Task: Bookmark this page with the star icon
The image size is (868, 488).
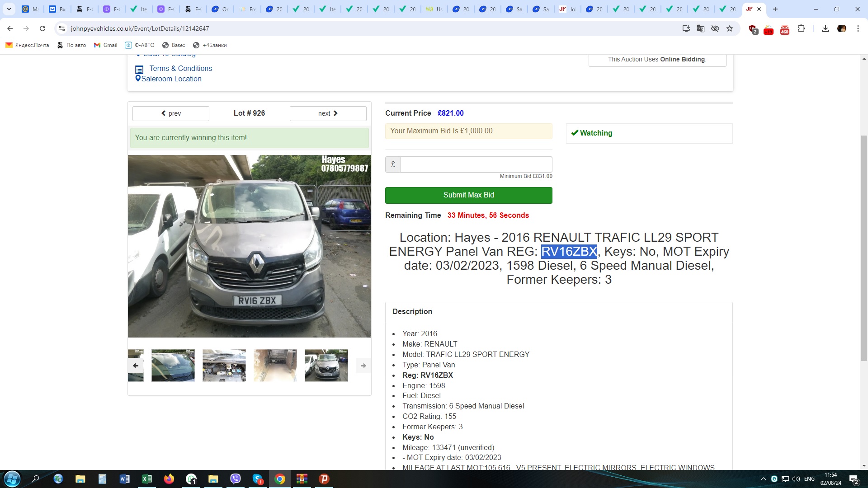Action: pos(730,28)
